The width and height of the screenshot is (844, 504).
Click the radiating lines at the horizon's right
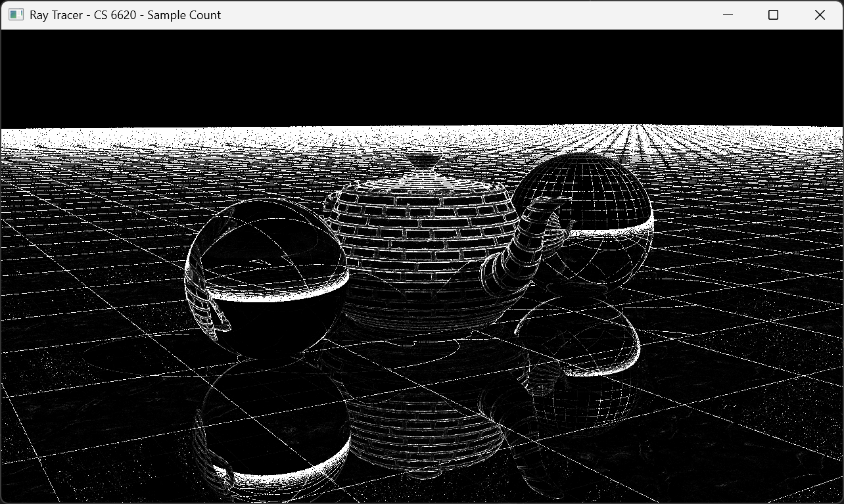(x=631, y=138)
